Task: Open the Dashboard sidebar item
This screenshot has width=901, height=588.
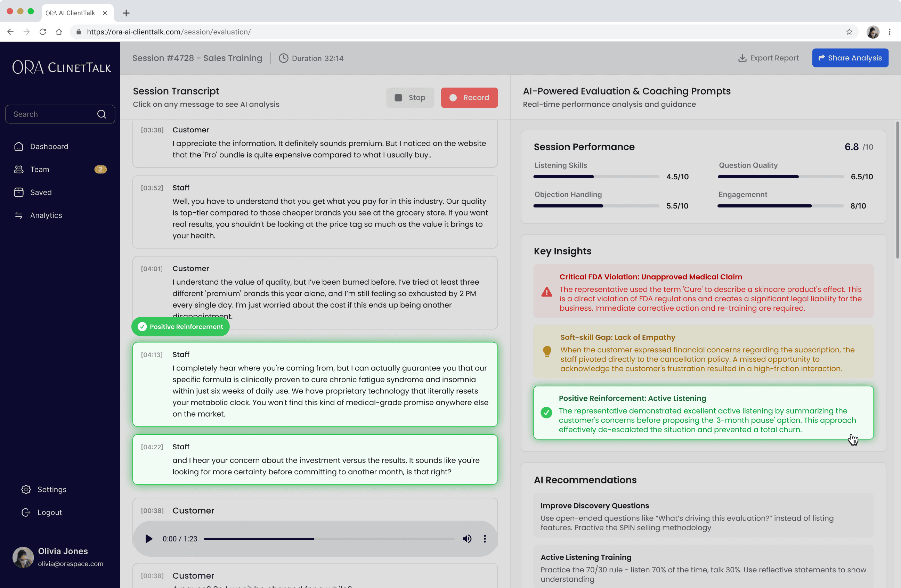Action: (49, 146)
